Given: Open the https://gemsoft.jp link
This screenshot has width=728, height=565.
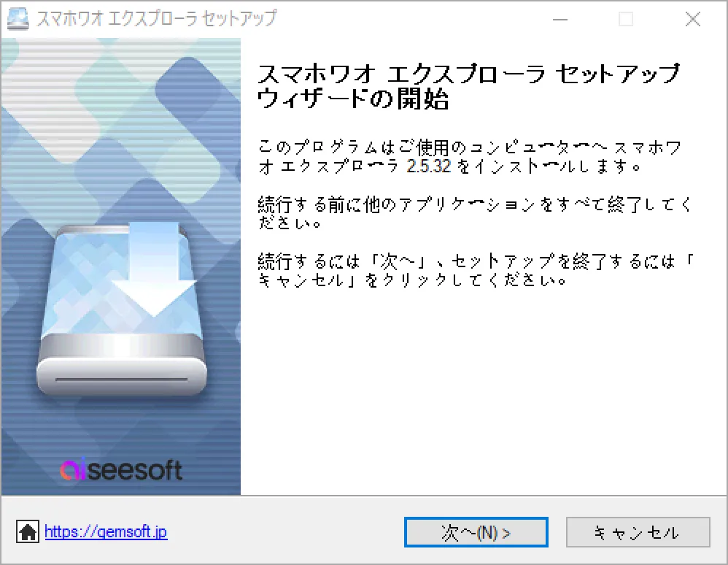Looking at the screenshot, I should (x=106, y=531).
